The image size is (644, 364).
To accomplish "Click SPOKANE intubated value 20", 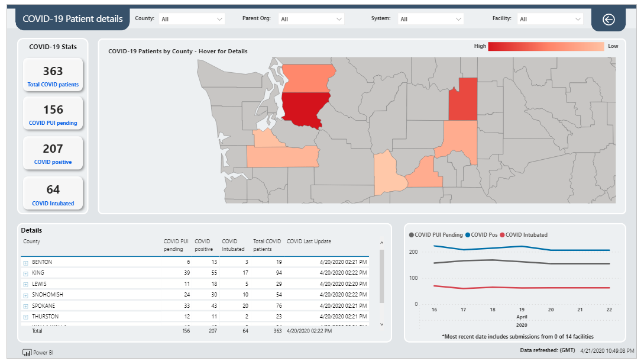I will pos(245,305).
